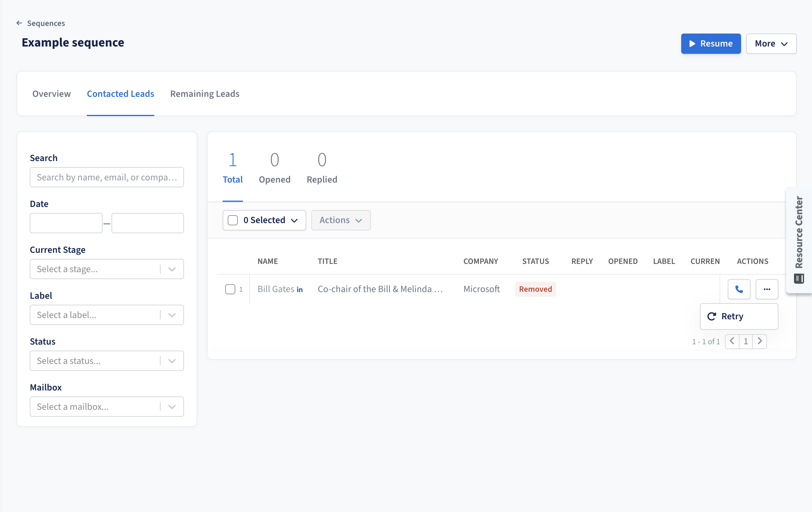Go to next results page
This screenshot has width=812, height=512.
(x=760, y=341)
